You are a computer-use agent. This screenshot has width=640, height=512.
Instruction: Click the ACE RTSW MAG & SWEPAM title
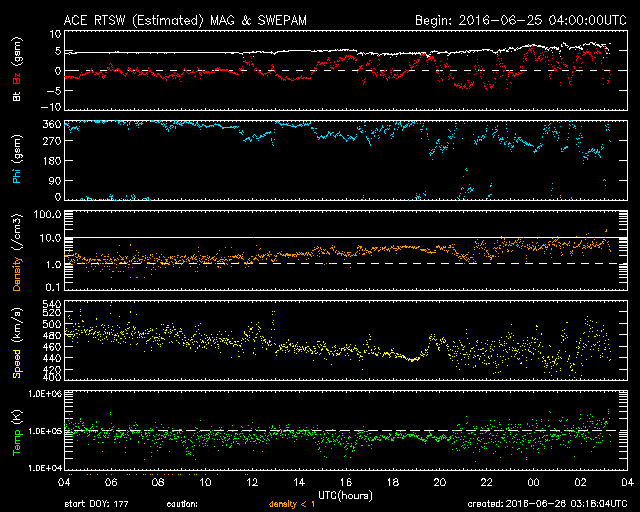coord(191,20)
